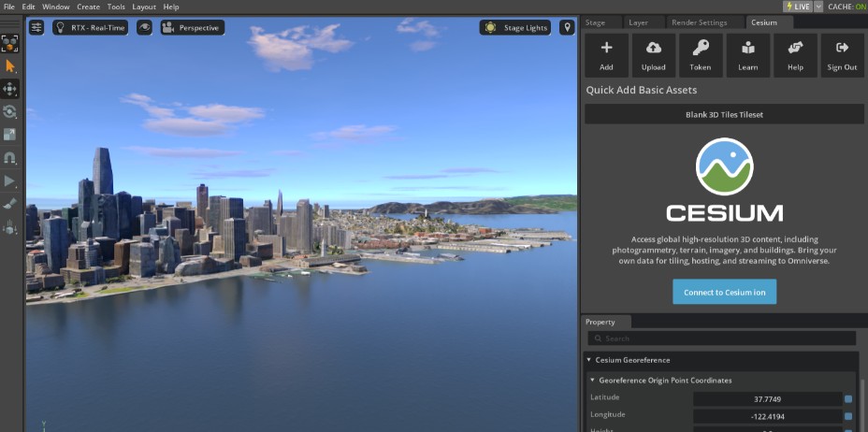
Task: Open the Layout menu
Action: click(x=144, y=7)
